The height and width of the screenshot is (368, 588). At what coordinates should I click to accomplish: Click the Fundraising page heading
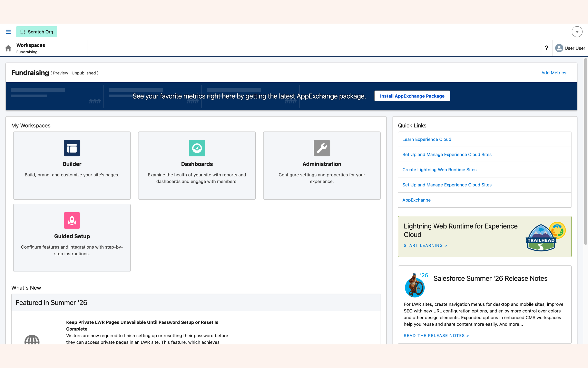[30, 73]
